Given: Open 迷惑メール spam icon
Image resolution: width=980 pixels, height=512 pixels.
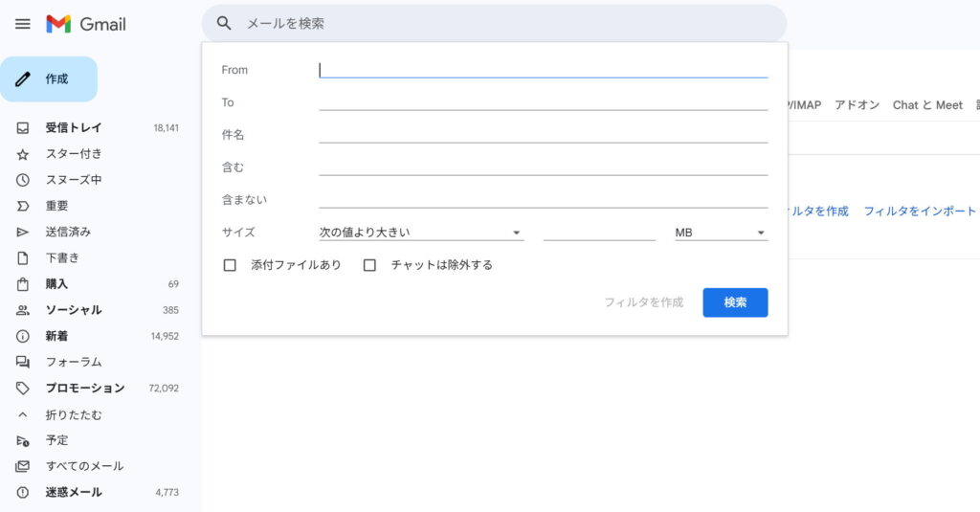Looking at the screenshot, I should click(x=23, y=492).
